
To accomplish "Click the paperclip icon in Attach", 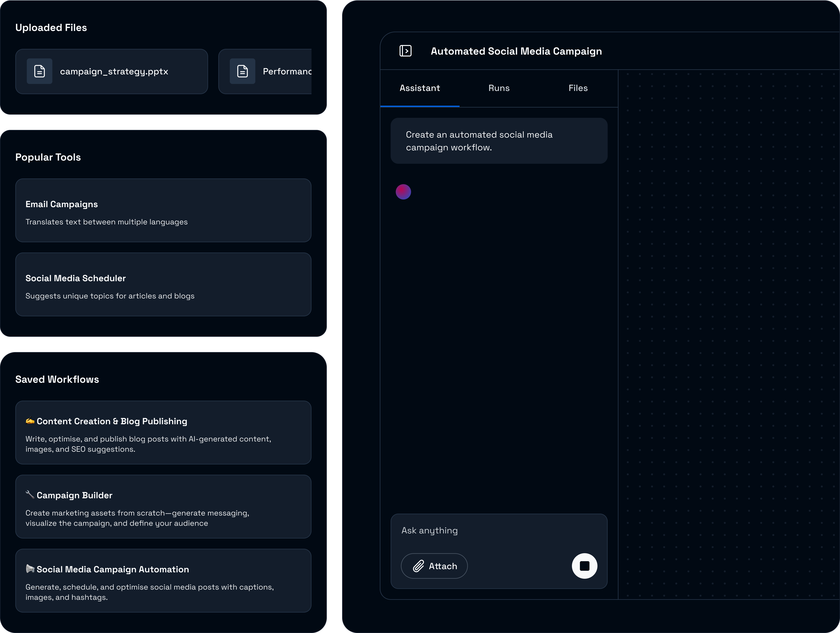I will click(x=418, y=566).
